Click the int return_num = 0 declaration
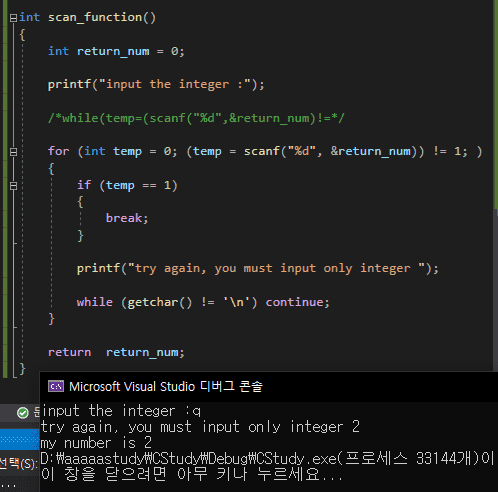498x492 pixels. point(116,51)
